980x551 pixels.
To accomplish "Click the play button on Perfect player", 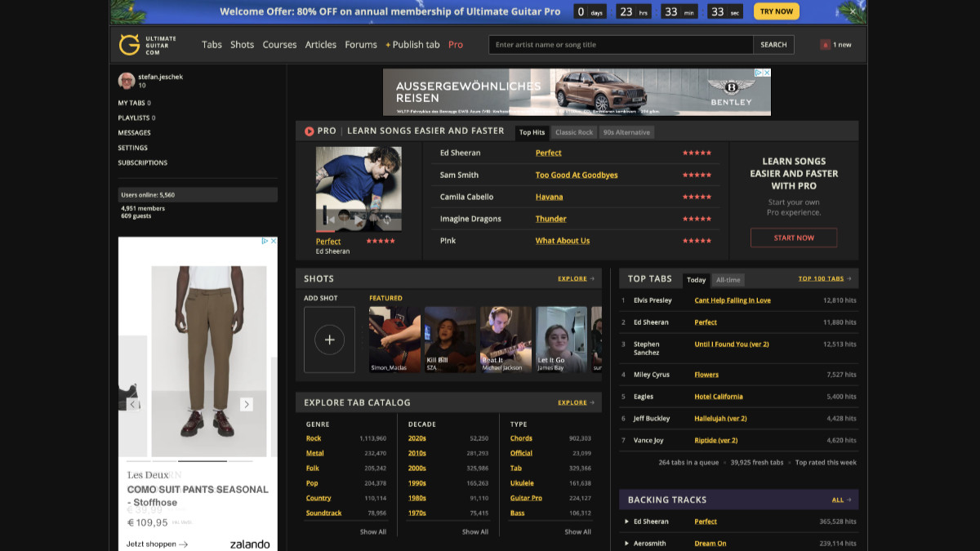I will pos(359,220).
